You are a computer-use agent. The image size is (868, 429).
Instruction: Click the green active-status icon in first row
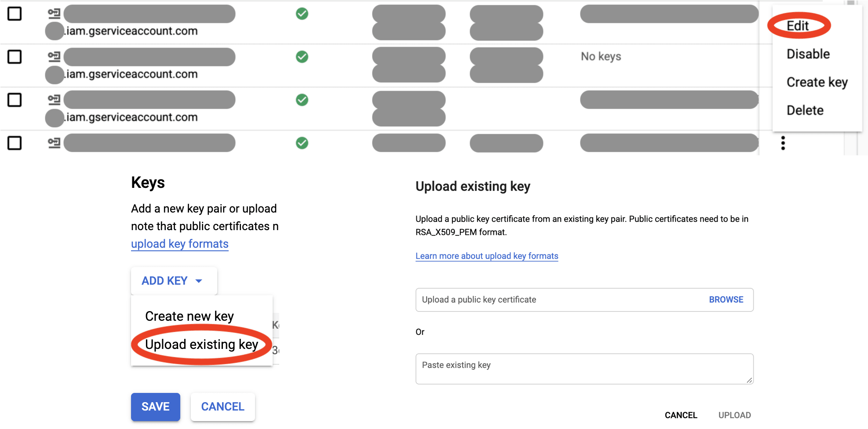tap(302, 14)
